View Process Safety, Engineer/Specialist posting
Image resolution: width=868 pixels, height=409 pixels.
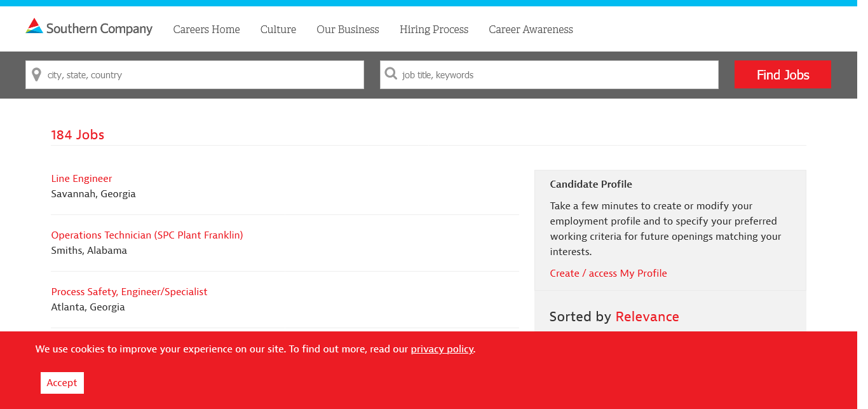(x=129, y=292)
